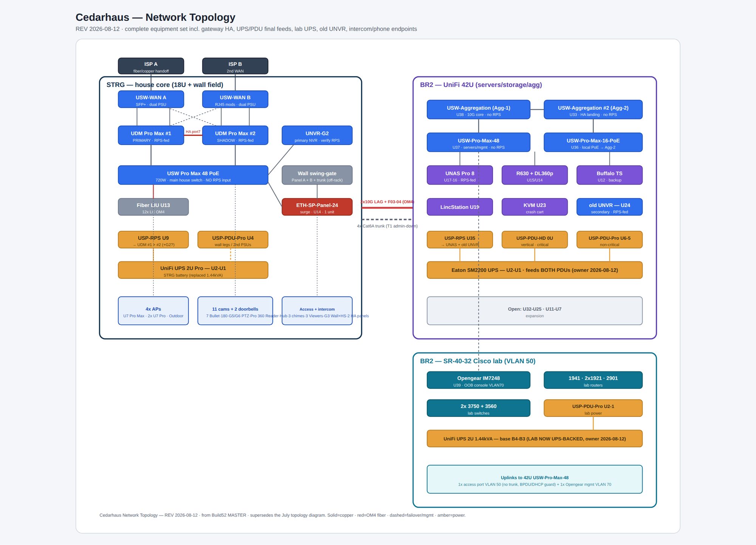
Task: Select the USP-PDU-Pro U2-1 lab power node
Action: click(x=593, y=408)
